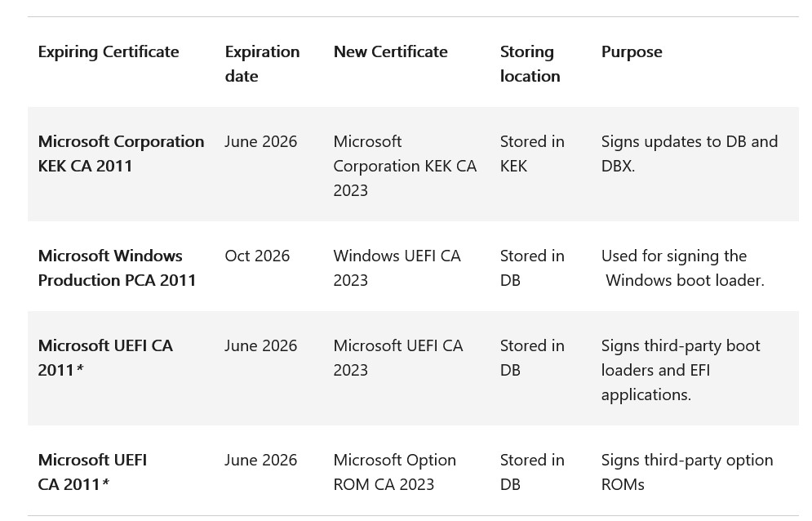Click Used for signing the Windows boot loader

[682, 268]
